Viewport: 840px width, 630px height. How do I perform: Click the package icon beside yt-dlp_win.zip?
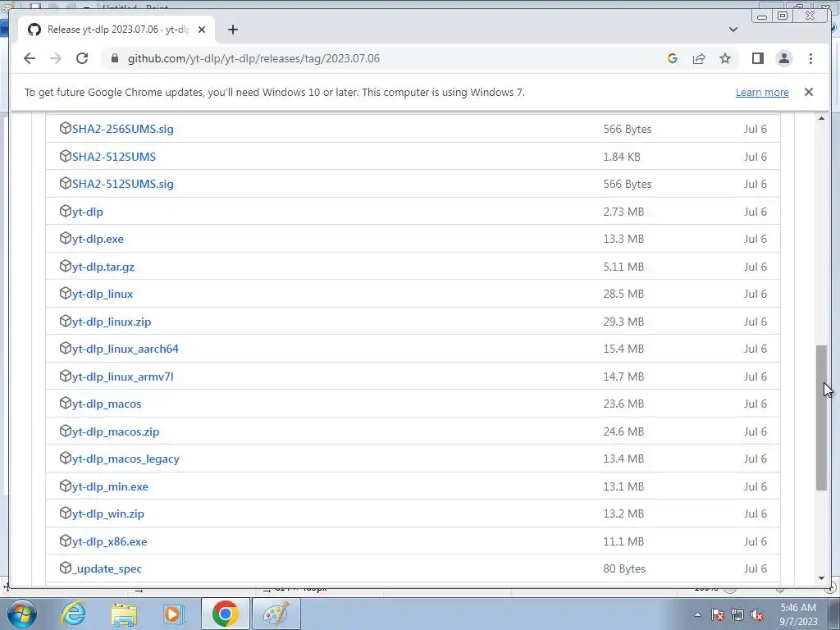pos(66,514)
